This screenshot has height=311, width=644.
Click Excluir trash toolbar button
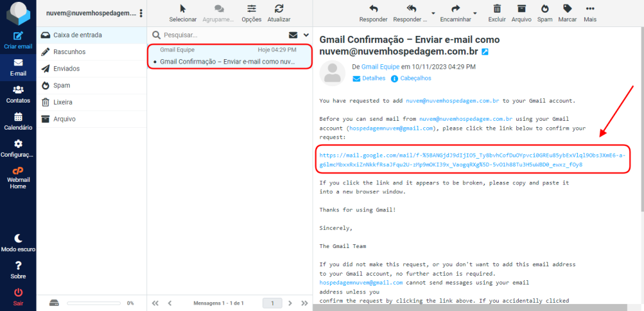[x=497, y=13]
